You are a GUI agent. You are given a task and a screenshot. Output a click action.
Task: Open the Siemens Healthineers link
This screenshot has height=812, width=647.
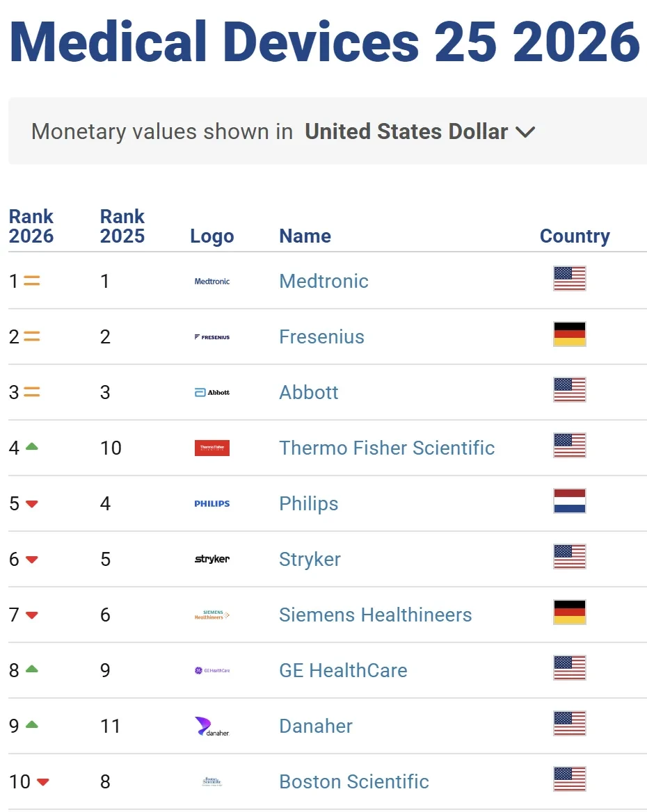[376, 615]
